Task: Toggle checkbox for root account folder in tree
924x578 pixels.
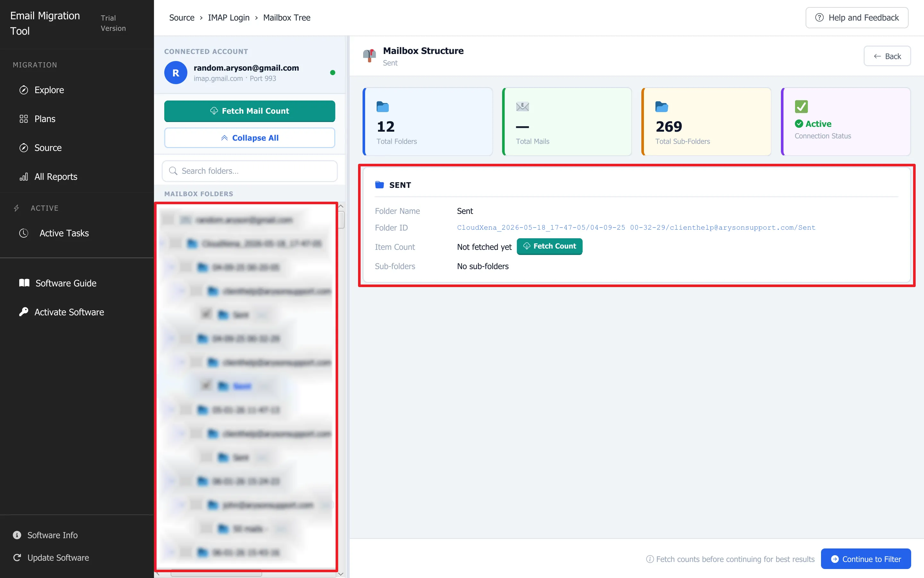Action: pyautogui.click(x=168, y=220)
